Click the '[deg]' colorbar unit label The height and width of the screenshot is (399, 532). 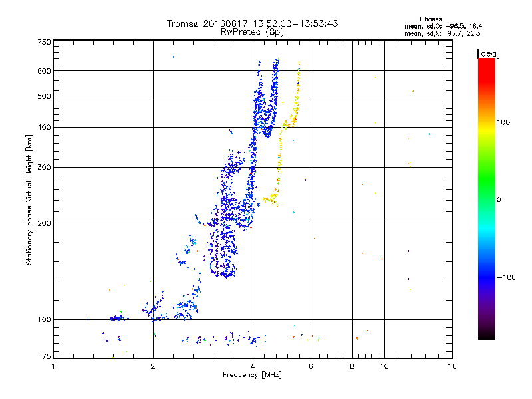click(488, 53)
